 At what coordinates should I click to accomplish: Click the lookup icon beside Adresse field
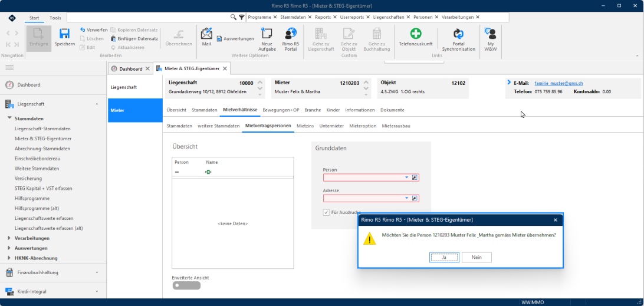point(415,198)
